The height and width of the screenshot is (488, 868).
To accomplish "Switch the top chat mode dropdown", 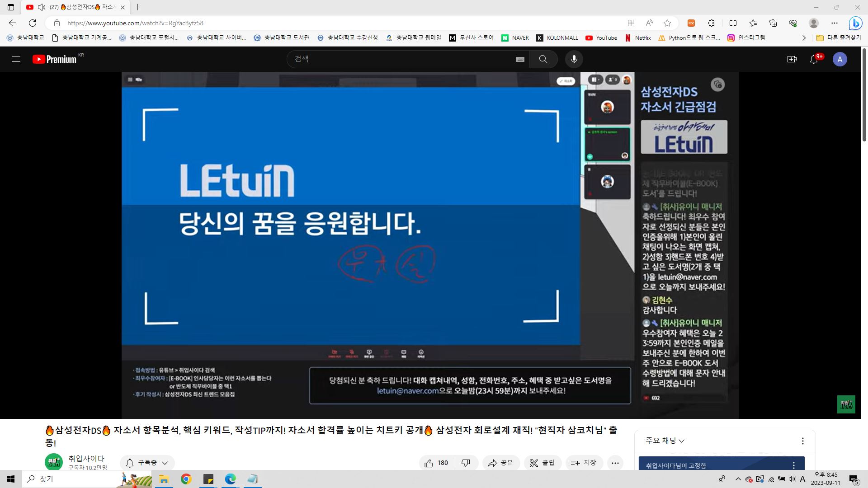I will click(665, 441).
